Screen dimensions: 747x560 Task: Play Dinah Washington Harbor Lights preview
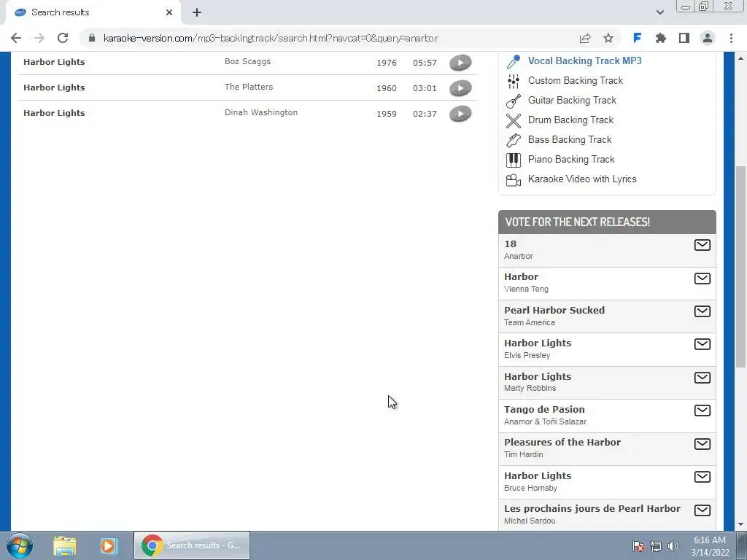click(460, 113)
